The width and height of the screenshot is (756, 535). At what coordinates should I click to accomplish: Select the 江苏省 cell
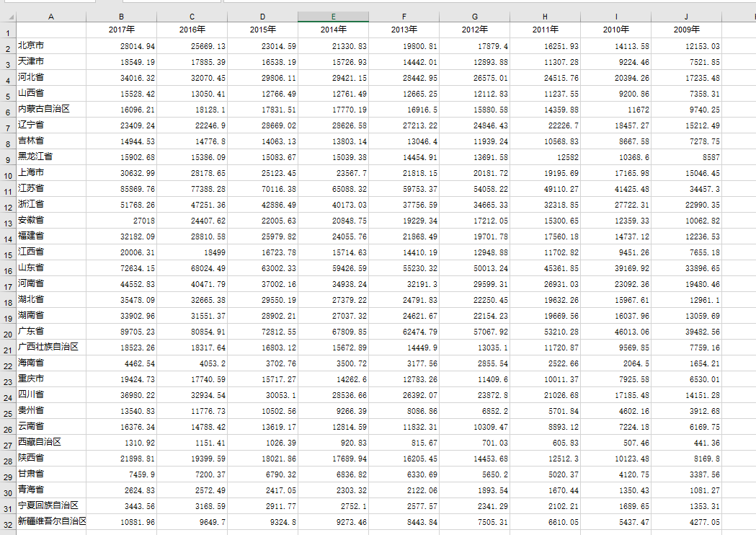pyautogui.click(x=51, y=189)
